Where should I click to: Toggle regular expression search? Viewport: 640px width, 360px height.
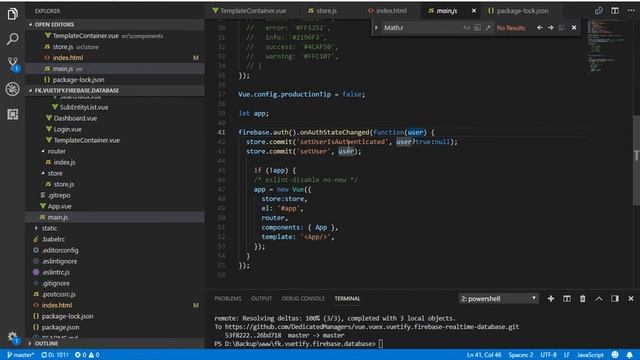click(x=488, y=28)
